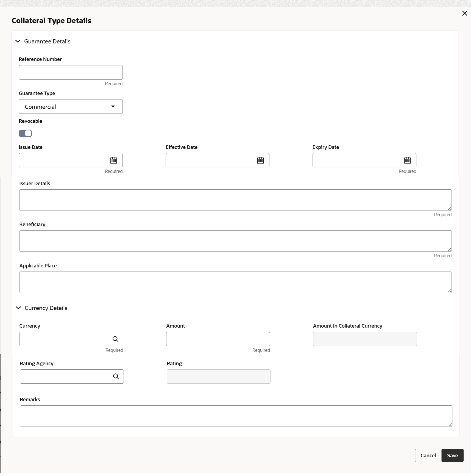The image size is (471, 476).
Task: Close the Collateral Type Details dialog
Action: (x=464, y=13)
